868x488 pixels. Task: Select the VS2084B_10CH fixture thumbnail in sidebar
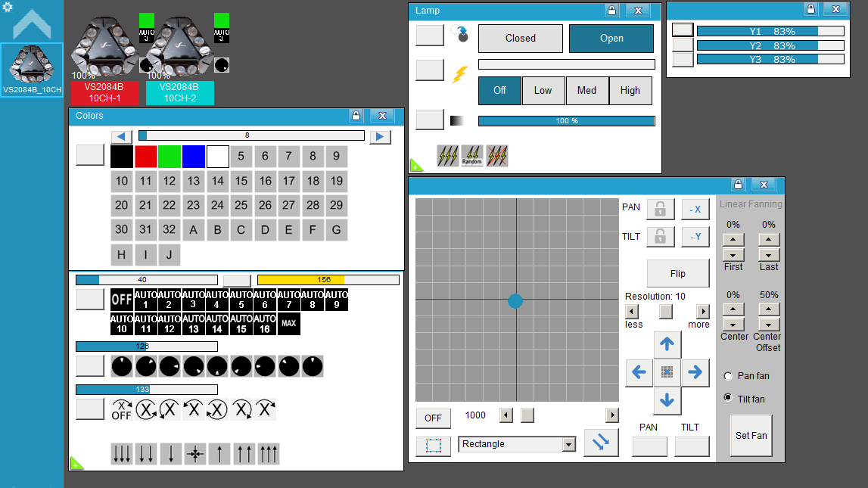32,70
